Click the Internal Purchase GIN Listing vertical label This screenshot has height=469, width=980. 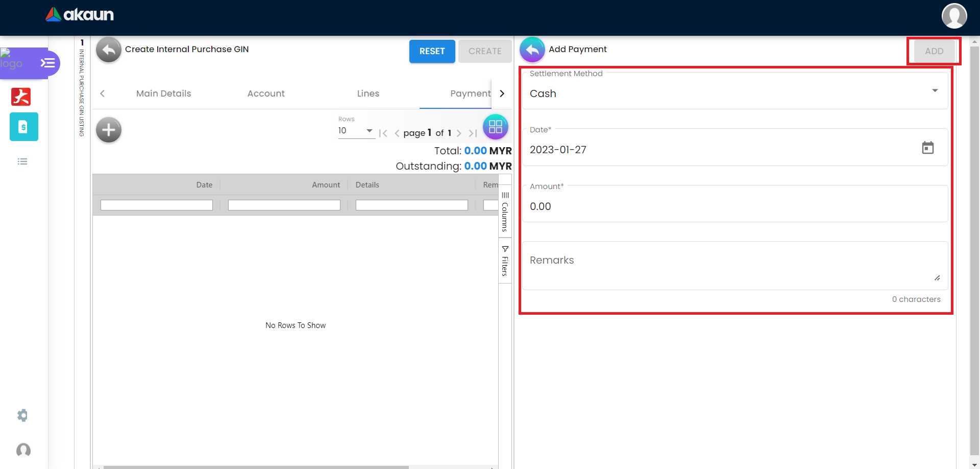coord(82,92)
